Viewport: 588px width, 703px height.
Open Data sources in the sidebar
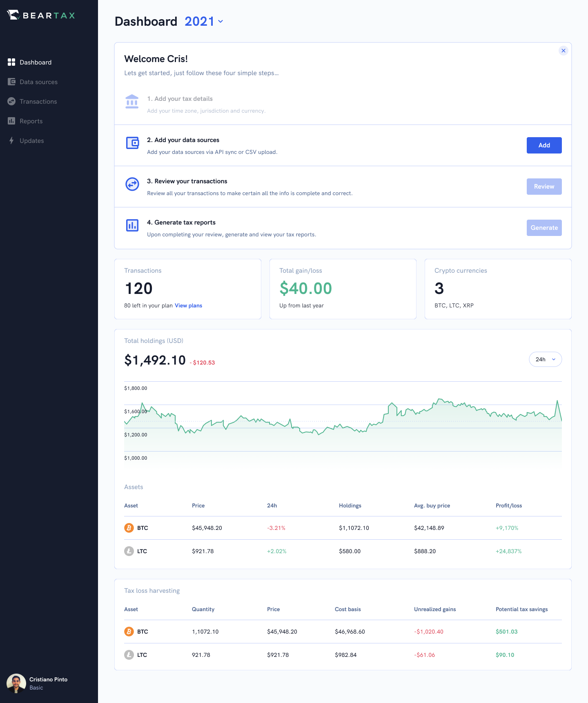point(38,82)
